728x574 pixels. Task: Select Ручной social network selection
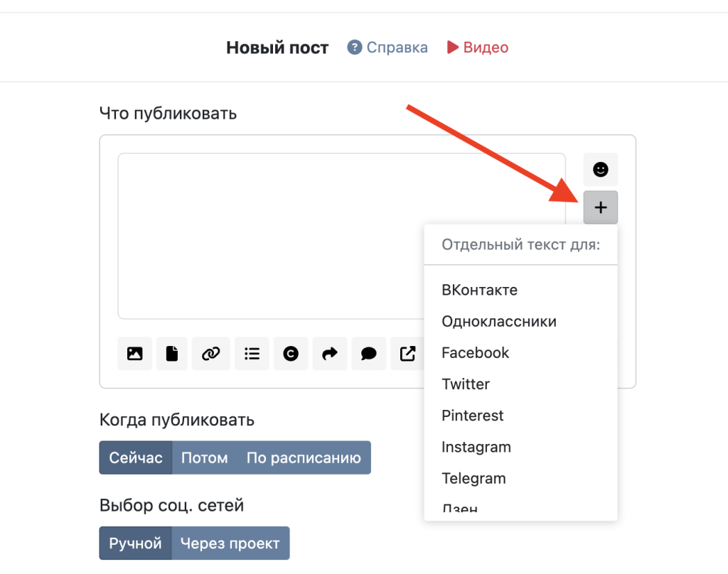tap(136, 543)
